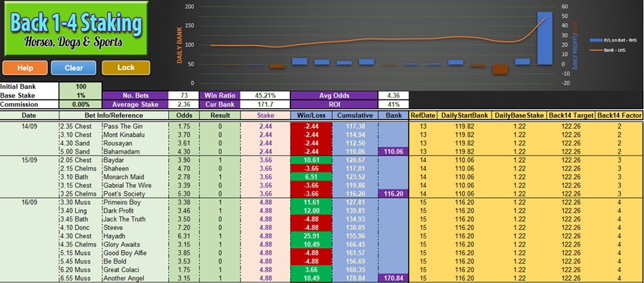
Task: Select the Odds column header
Action: coord(184,115)
